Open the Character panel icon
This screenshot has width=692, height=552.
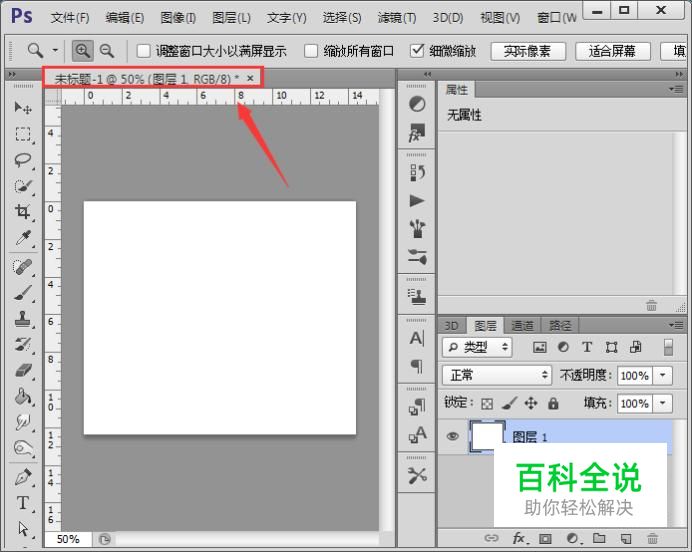[x=417, y=338]
